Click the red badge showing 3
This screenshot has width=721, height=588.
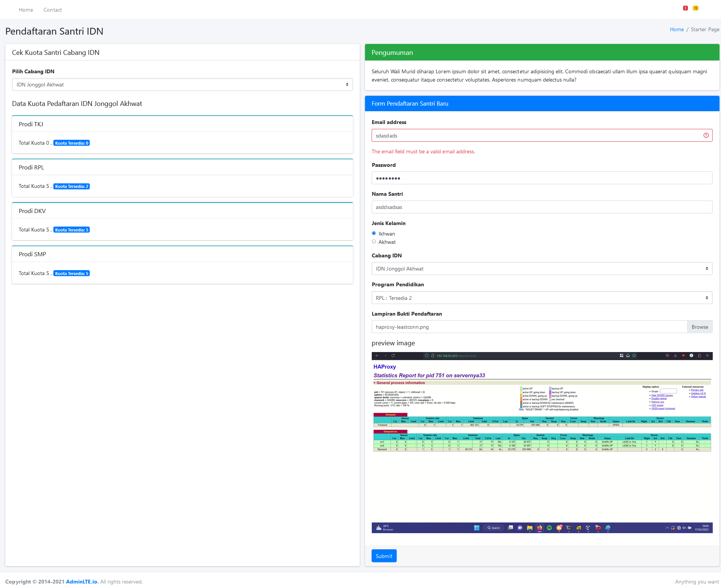685,8
